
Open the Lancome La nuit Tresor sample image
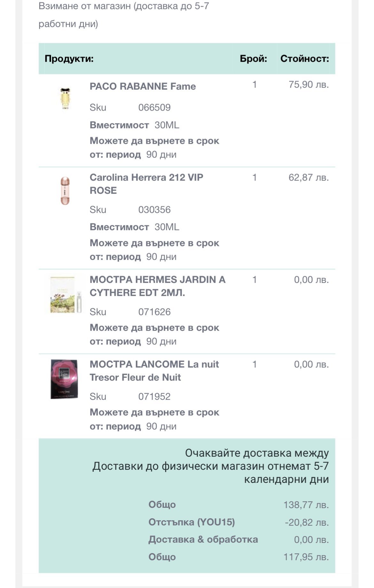(x=64, y=379)
